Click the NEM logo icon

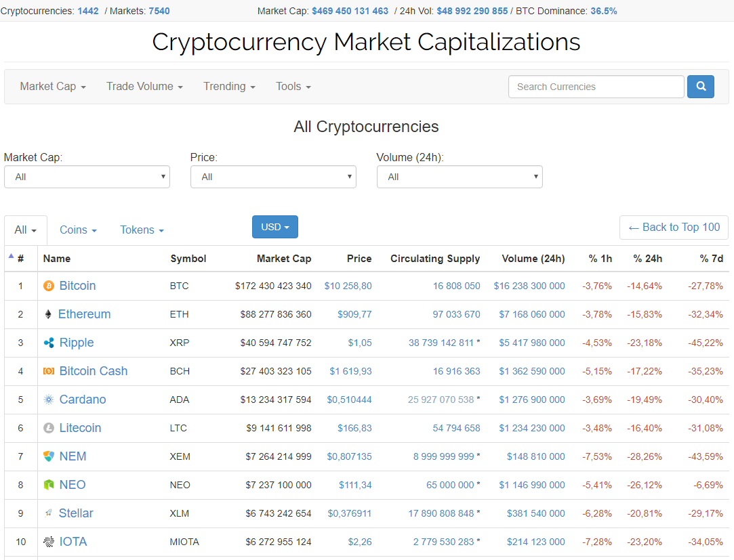click(x=48, y=456)
